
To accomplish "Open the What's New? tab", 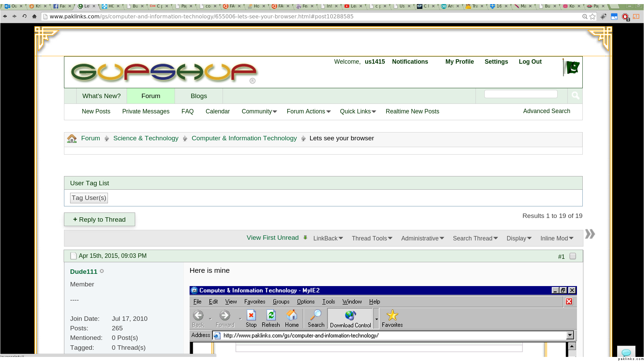I will [101, 96].
